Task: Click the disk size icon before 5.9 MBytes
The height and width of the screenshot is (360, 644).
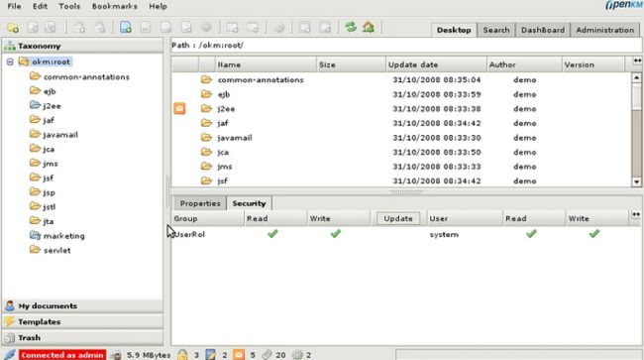Action: tap(116, 355)
